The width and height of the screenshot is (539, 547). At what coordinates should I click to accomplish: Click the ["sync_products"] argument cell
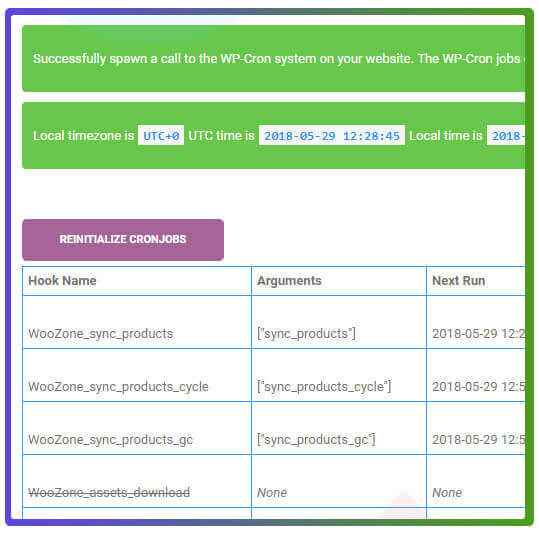pos(339,322)
